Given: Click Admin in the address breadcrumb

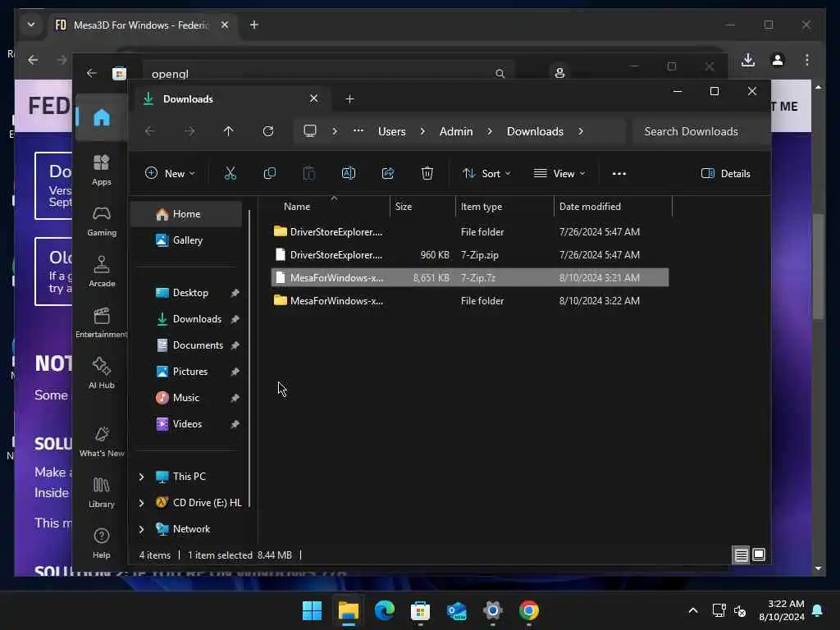Looking at the screenshot, I should [x=456, y=131].
